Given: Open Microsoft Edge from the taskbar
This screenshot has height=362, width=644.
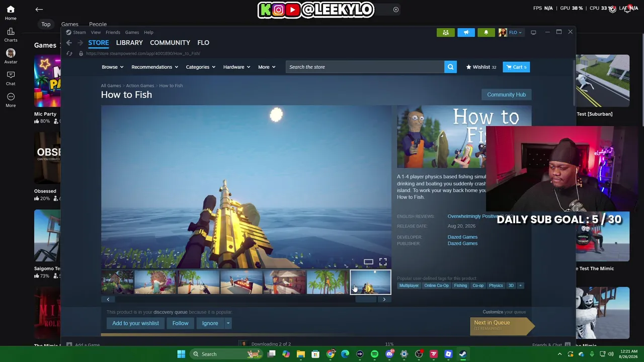Looking at the screenshot, I should (x=345, y=354).
